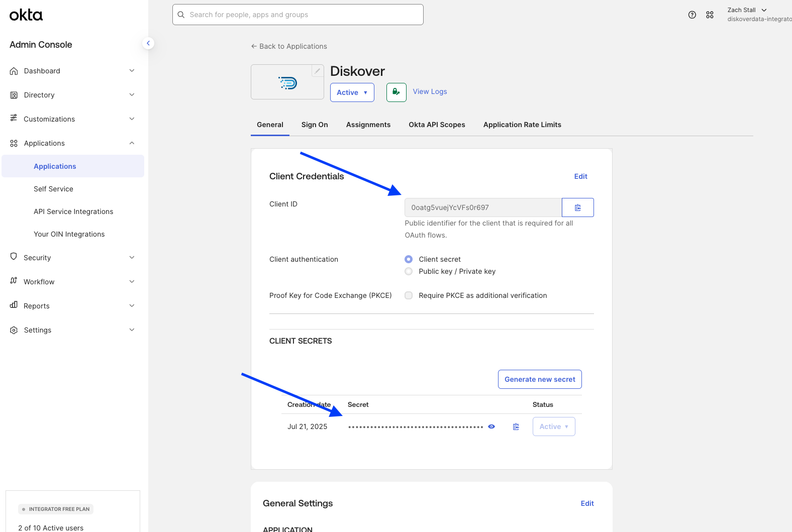792x532 pixels.
Task: Reveal the client secret with the eye icon
Action: (491, 427)
